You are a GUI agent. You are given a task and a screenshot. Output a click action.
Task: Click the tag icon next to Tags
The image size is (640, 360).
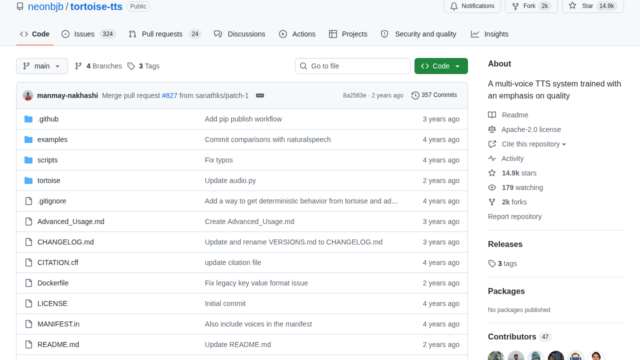(131, 66)
